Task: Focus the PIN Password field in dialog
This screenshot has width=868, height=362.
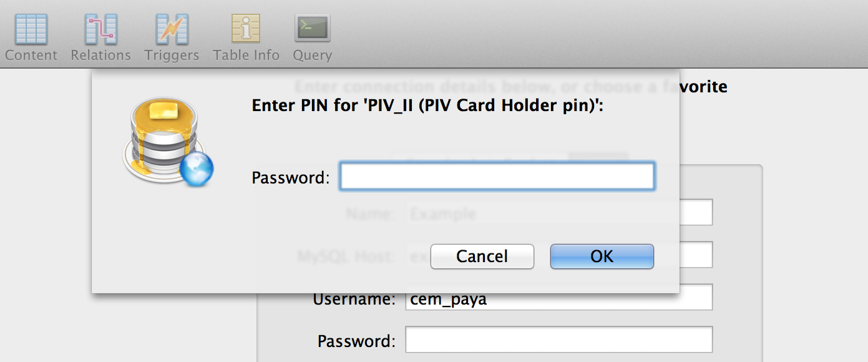Action: [x=497, y=177]
